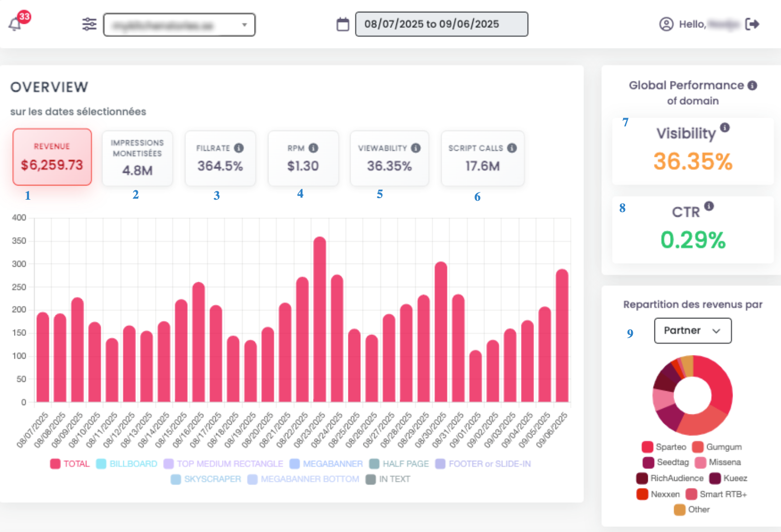Toggle BILLBOARD series in chart legend
The height and width of the screenshot is (532, 781).
pos(126,464)
